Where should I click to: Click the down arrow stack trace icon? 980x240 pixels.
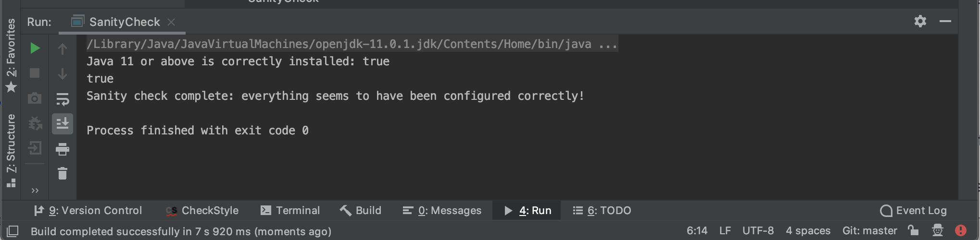(x=63, y=73)
